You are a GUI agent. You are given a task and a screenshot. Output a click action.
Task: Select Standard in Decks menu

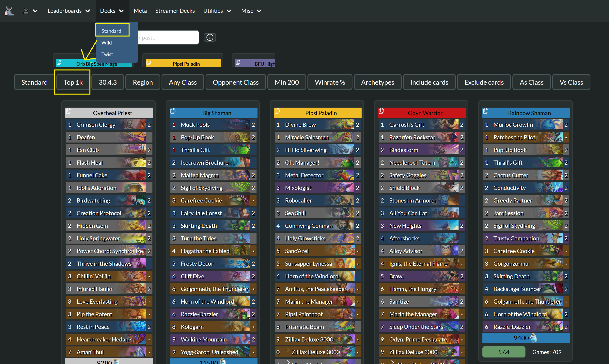tap(111, 31)
